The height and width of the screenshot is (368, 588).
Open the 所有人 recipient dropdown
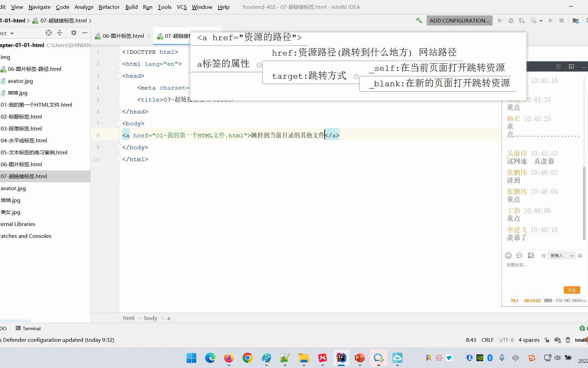[x=562, y=256]
